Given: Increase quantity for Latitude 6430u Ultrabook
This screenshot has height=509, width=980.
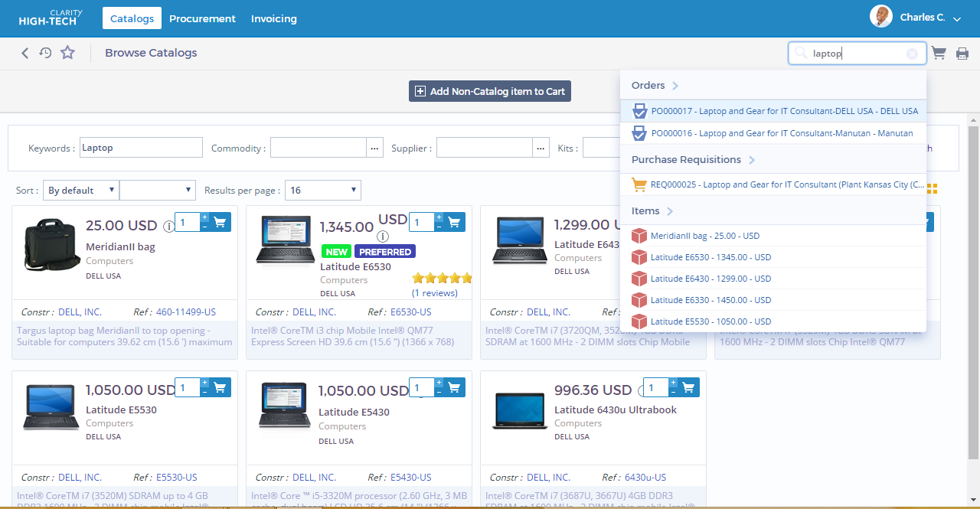Looking at the screenshot, I should (x=673, y=383).
